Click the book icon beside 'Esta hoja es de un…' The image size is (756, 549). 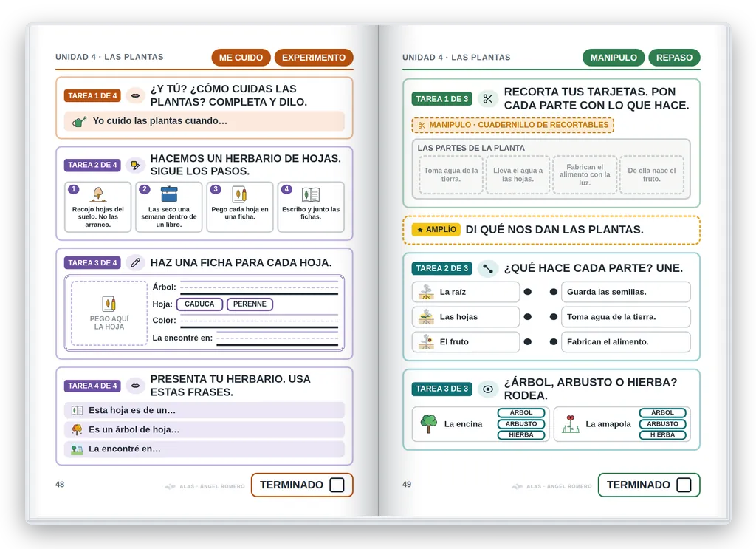pyautogui.click(x=77, y=411)
